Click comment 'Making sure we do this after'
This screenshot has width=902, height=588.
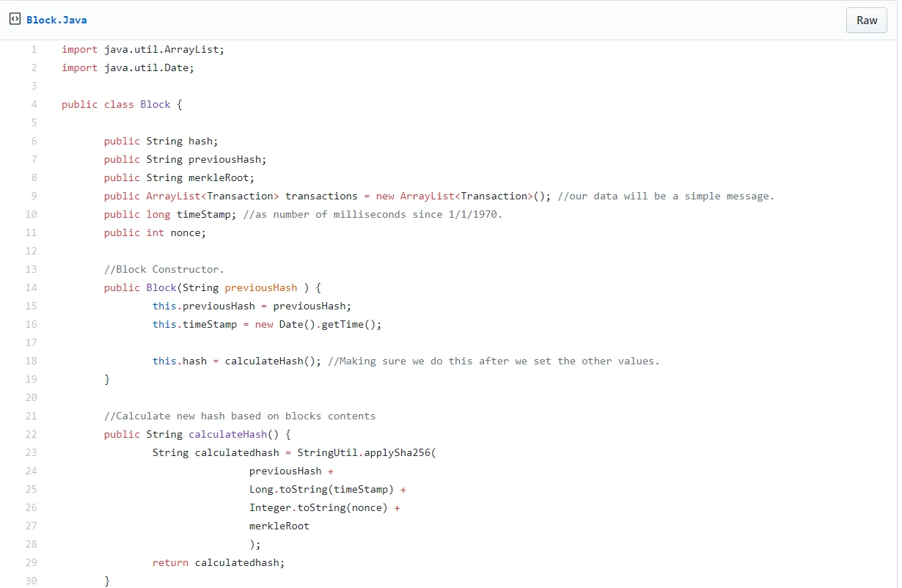click(494, 361)
